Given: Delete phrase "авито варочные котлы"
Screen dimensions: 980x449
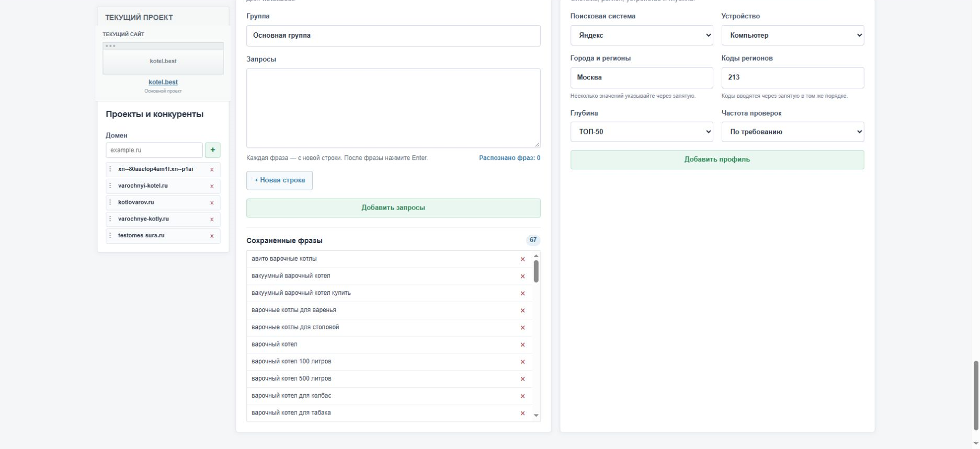Looking at the screenshot, I should tap(522, 259).
